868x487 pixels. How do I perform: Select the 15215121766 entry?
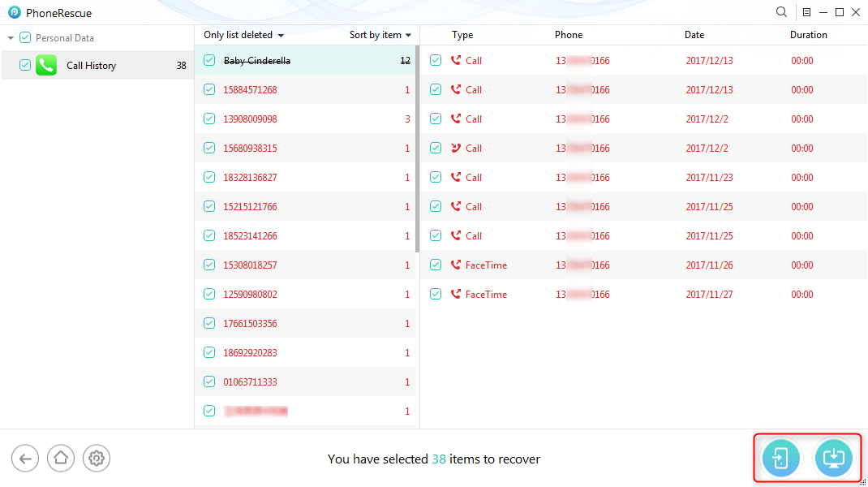pos(305,206)
